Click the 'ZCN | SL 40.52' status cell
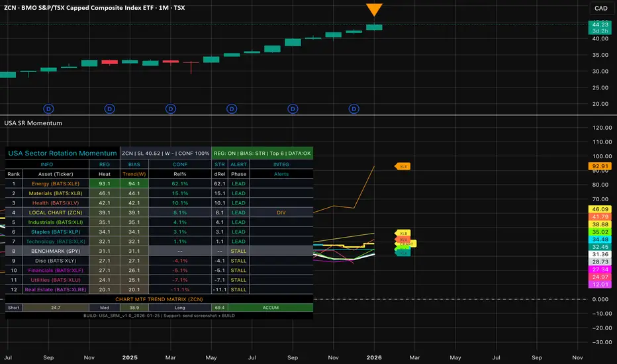617x364 pixels. pyautogui.click(x=166, y=153)
